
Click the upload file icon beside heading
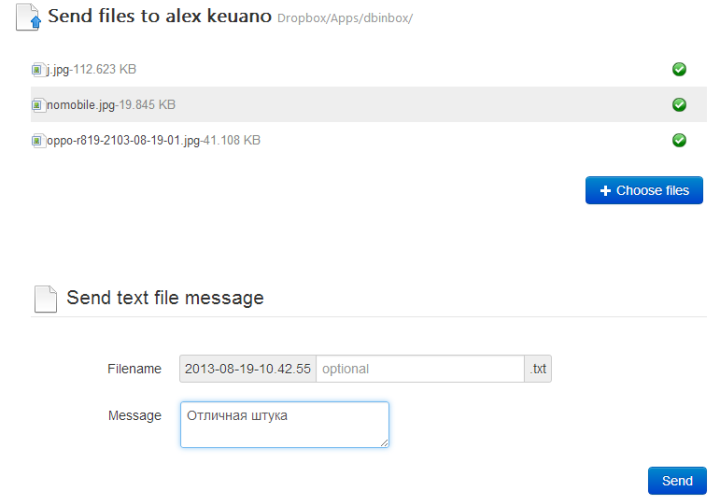click(31, 18)
